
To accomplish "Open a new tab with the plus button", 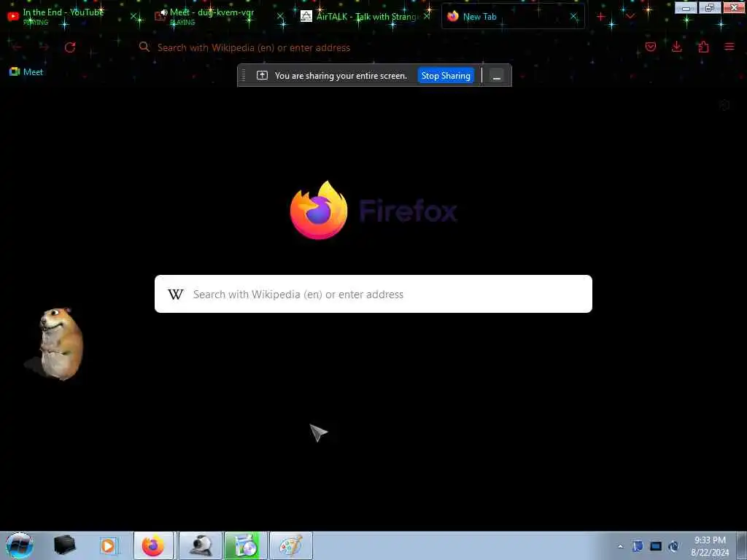I will pyautogui.click(x=601, y=17).
